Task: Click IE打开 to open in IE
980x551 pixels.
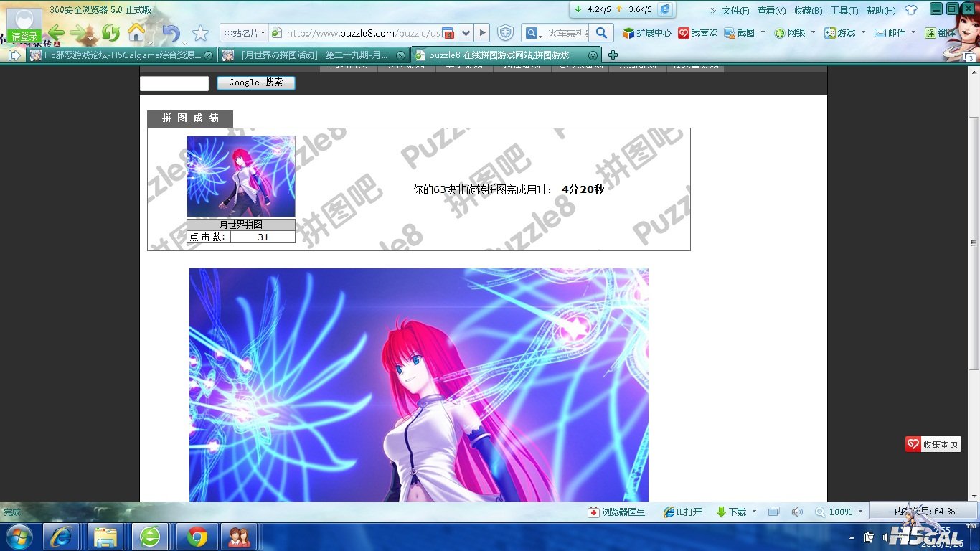Action: click(x=682, y=512)
